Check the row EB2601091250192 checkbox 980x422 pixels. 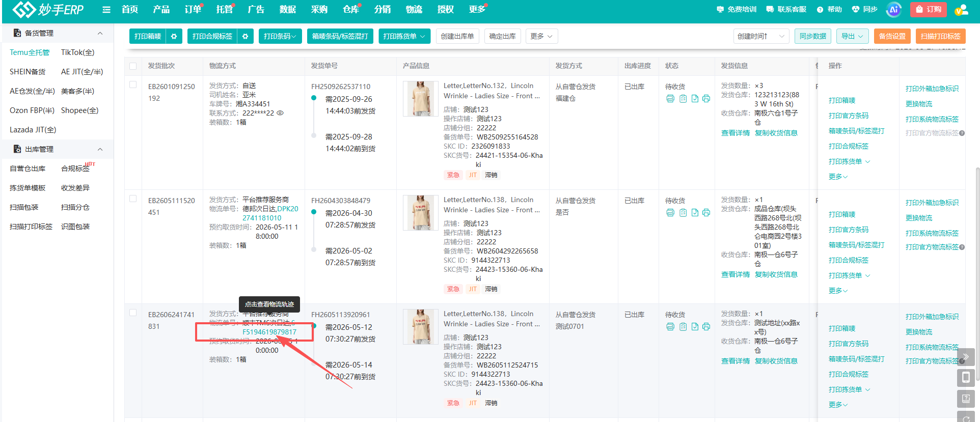(133, 85)
